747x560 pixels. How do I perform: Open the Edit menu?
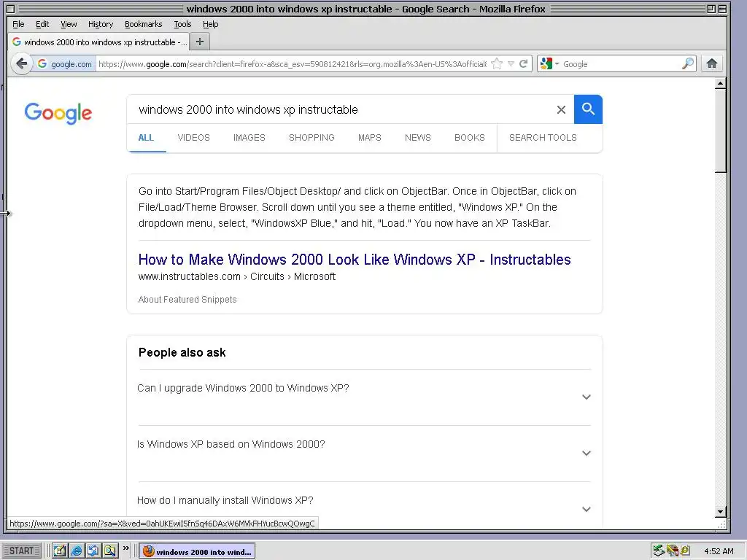pyautogui.click(x=42, y=24)
